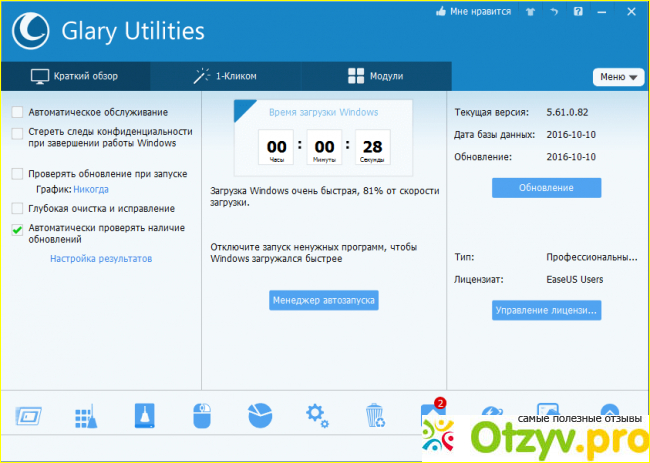The image size is (650, 463).
Task: Click the Обновление button
Action: [x=546, y=188]
